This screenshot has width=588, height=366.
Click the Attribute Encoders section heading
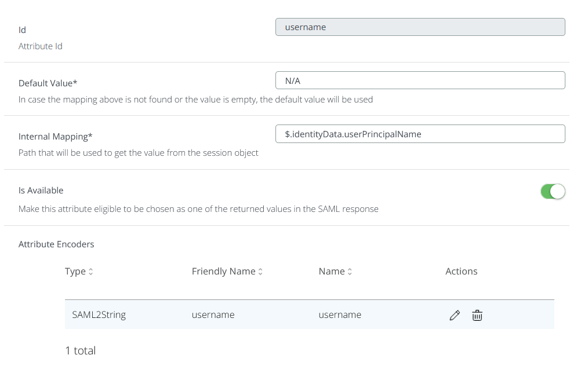tap(56, 244)
